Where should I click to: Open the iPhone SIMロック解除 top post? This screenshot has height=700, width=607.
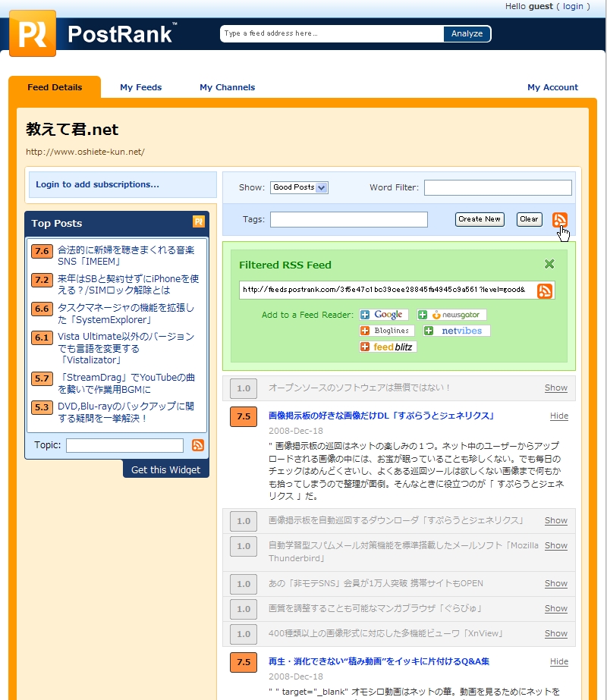tap(128, 284)
